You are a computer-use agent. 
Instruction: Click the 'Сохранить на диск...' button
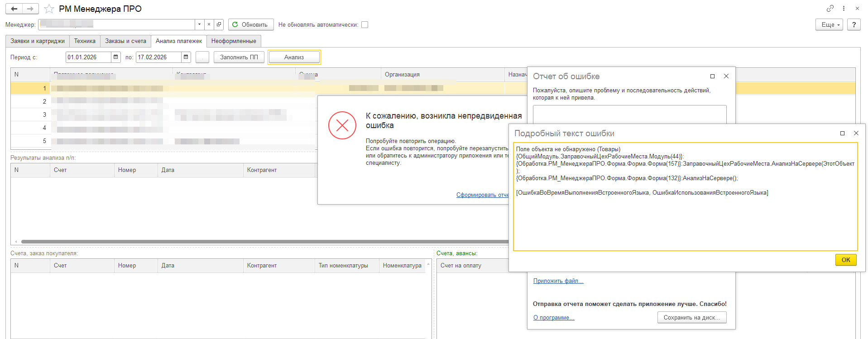(x=691, y=317)
